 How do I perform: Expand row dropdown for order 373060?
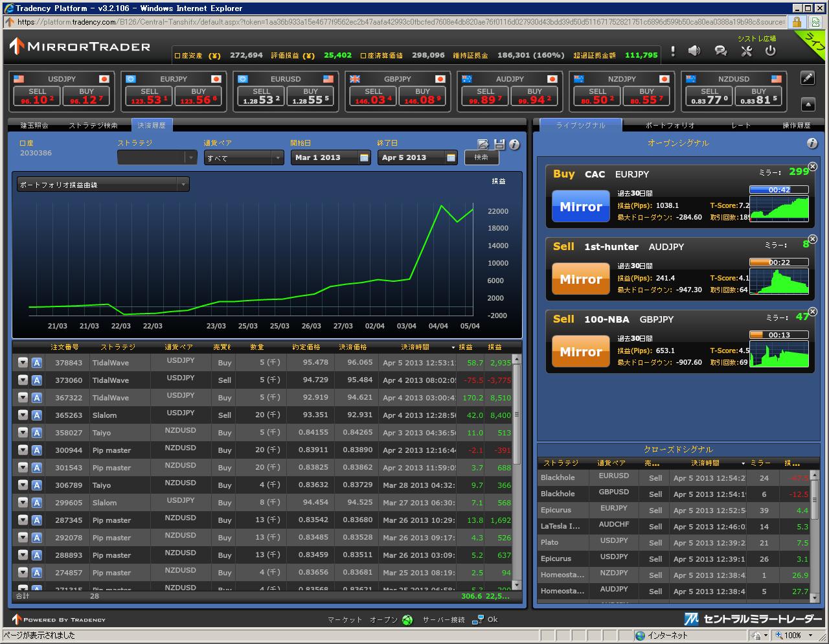tap(23, 380)
